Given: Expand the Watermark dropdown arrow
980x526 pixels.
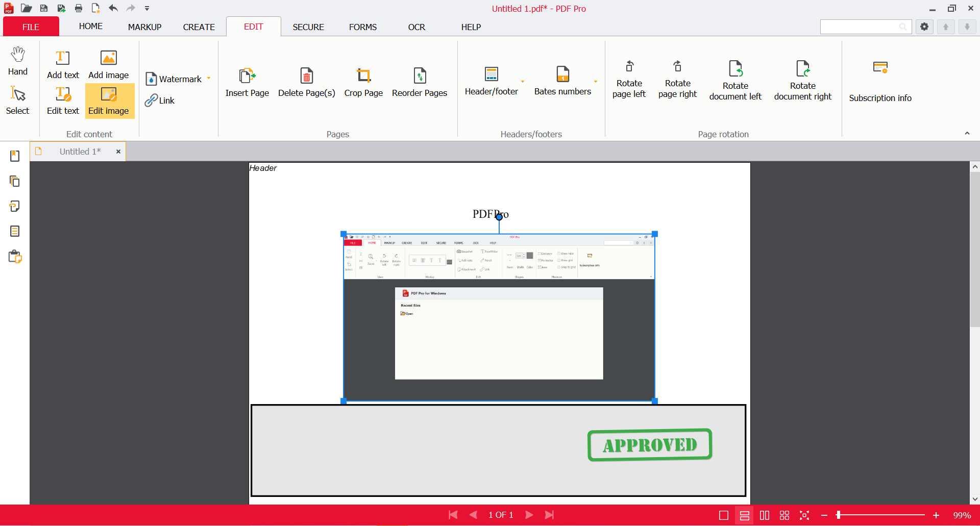Looking at the screenshot, I should coord(209,79).
